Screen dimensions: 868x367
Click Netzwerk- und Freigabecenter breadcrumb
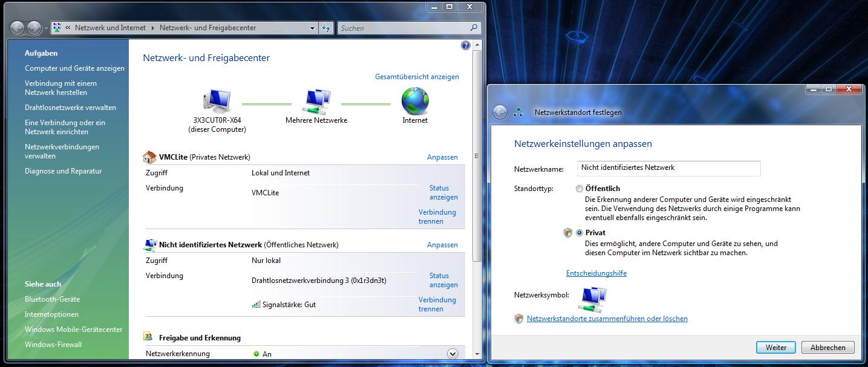click(x=207, y=28)
